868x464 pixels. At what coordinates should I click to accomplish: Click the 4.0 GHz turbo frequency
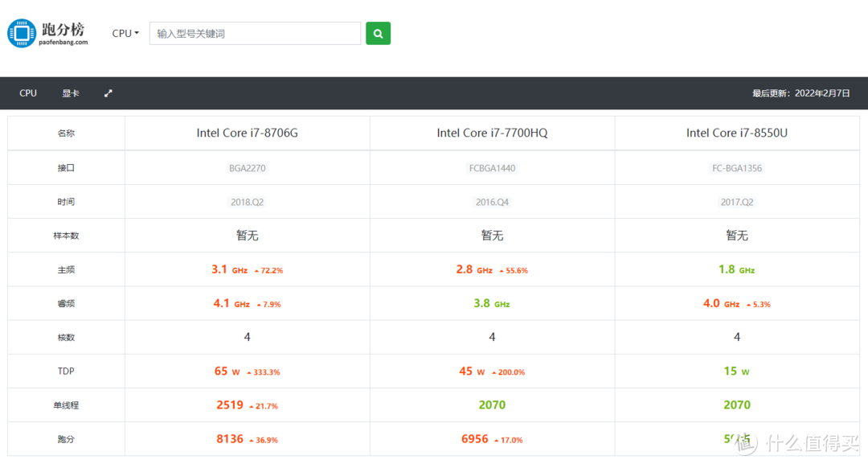(721, 303)
